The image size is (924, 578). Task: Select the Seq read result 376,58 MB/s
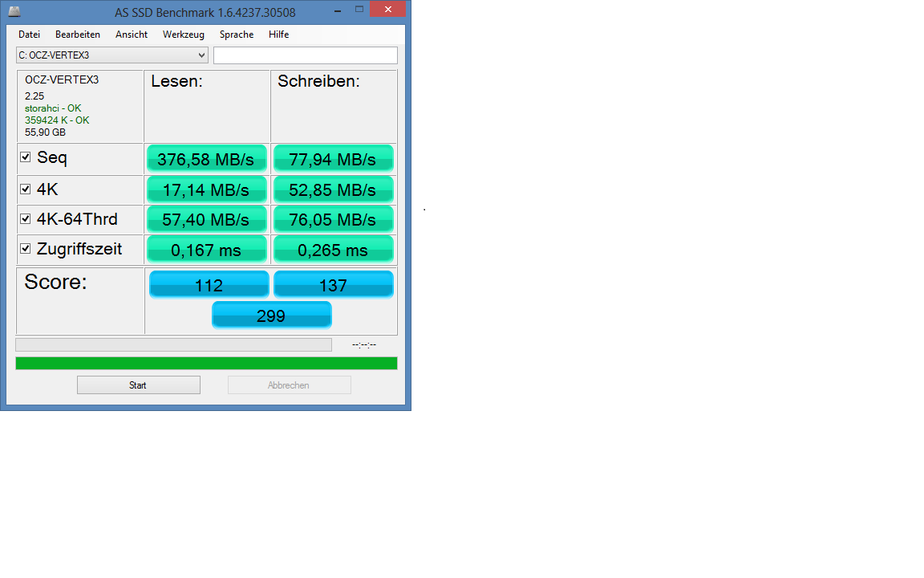[x=206, y=159]
